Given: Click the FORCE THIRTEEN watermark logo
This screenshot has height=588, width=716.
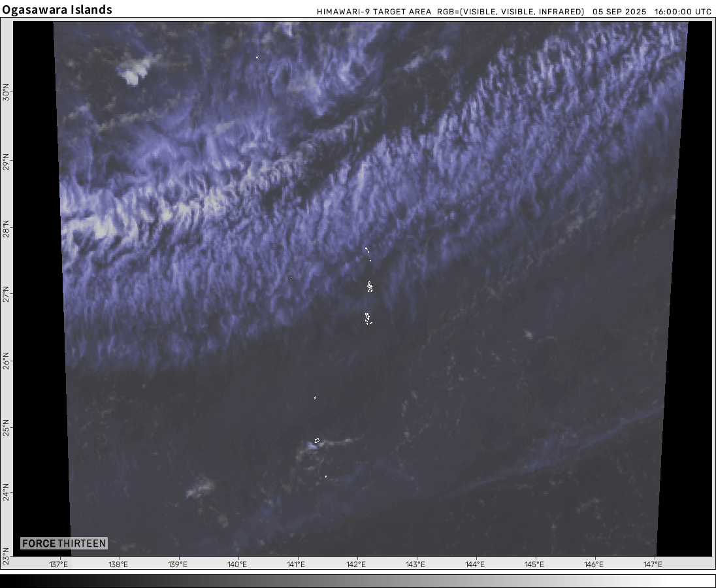Looking at the screenshot, I should 63,544.
